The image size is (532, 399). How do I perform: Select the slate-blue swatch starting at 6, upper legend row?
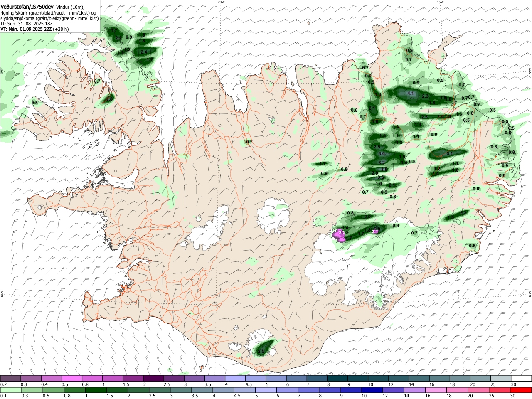(297, 378)
